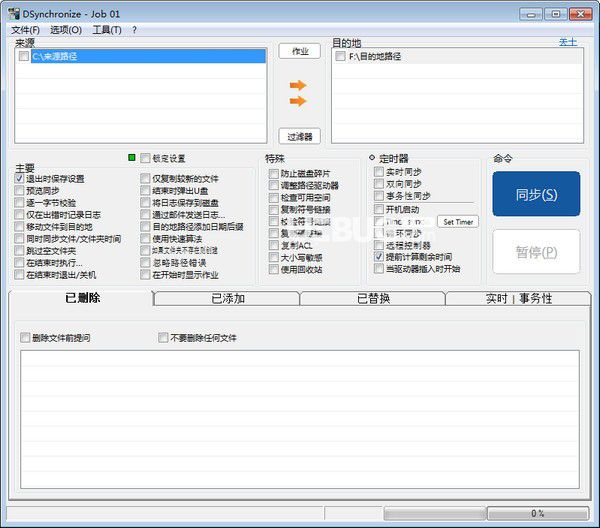Open the 选项(O) menu
The width and height of the screenshot is (600, 528).
66,30
